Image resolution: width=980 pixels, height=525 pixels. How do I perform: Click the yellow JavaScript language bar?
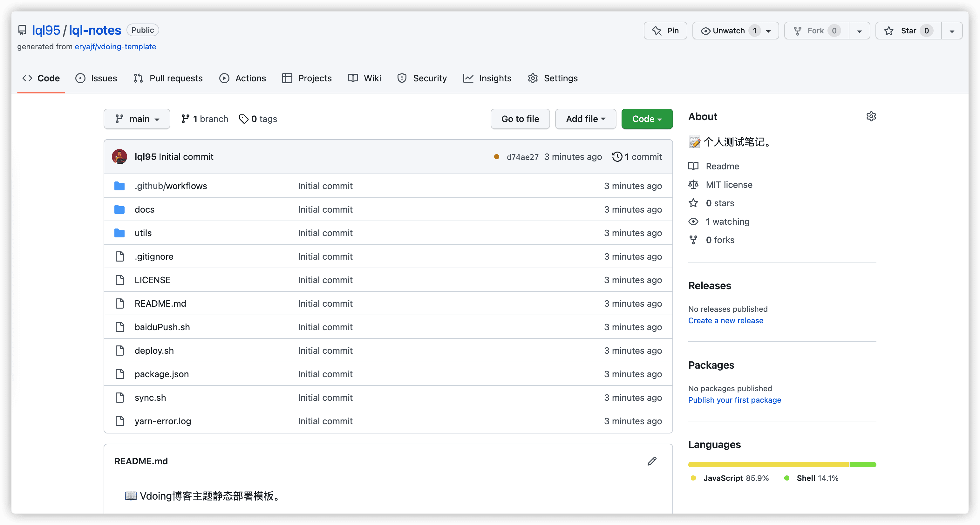click(x=768, y=465)
